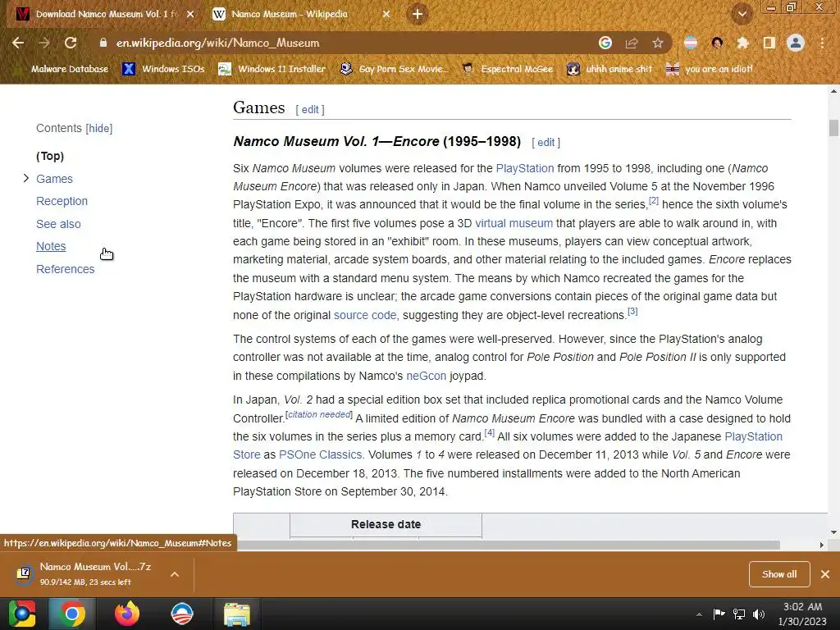Open the network tray icon

739,614
